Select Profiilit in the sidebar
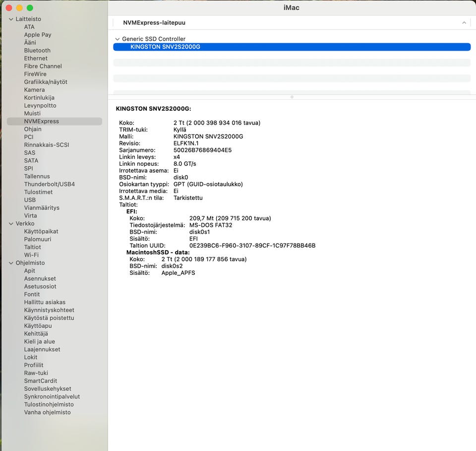This screenshot has height=451, width=476. click(x=34, y=365)
